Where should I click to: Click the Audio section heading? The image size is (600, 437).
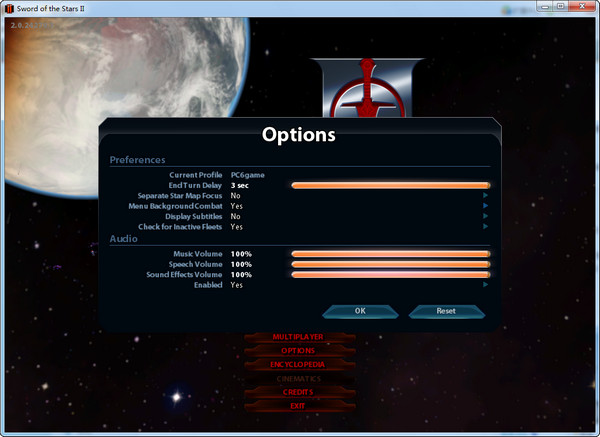124,239
